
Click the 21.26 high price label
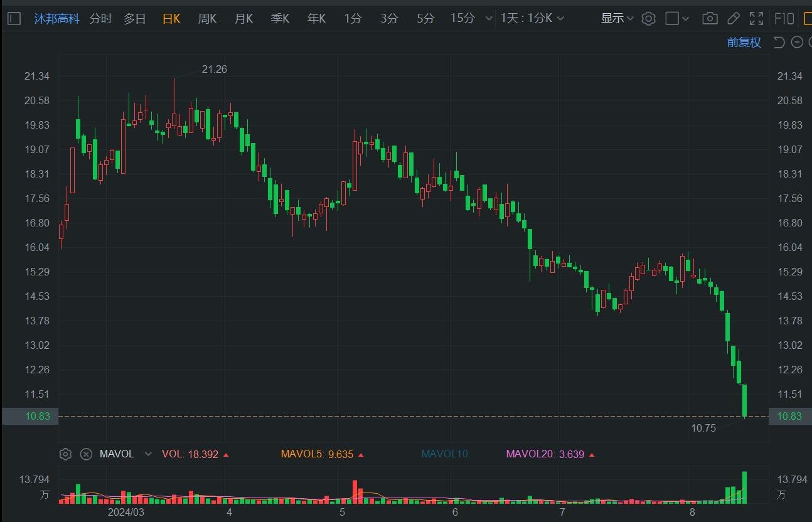(214, 69)
